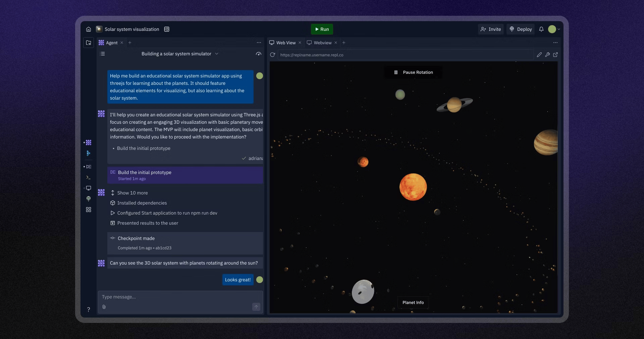Open the webview in a new tab
The image size is (644, 339).
(555, 55)
